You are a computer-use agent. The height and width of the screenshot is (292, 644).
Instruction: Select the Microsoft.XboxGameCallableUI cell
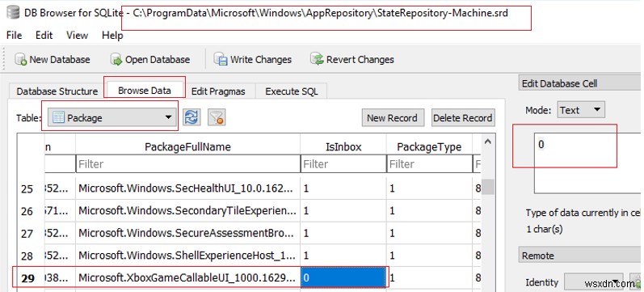187,278
